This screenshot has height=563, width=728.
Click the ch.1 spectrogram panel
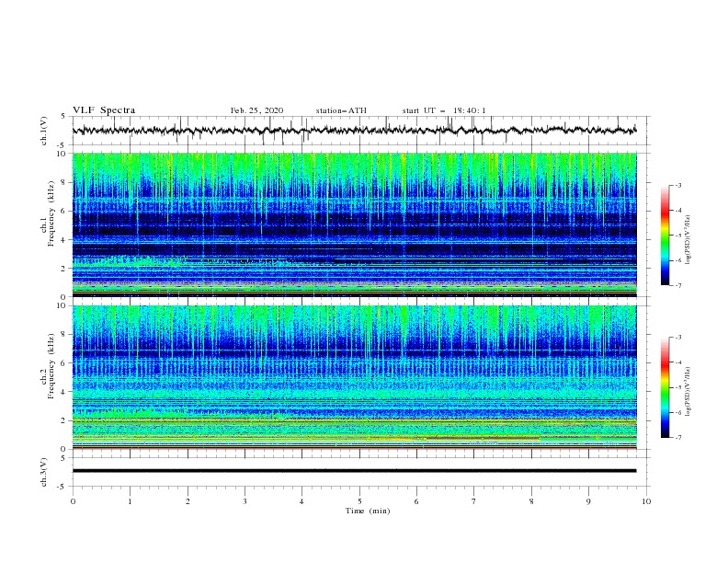pyautogui.click(x=354, y=224)
